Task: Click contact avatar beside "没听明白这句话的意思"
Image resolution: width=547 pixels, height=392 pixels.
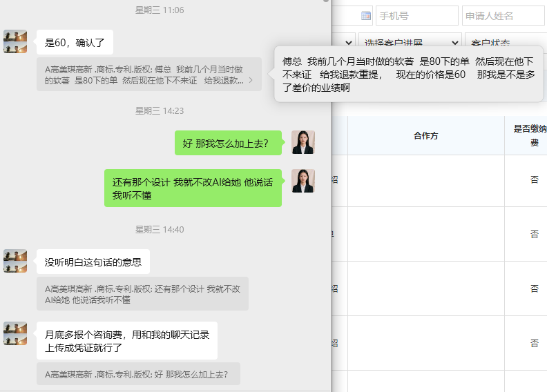Action: [x=15, y=261]
